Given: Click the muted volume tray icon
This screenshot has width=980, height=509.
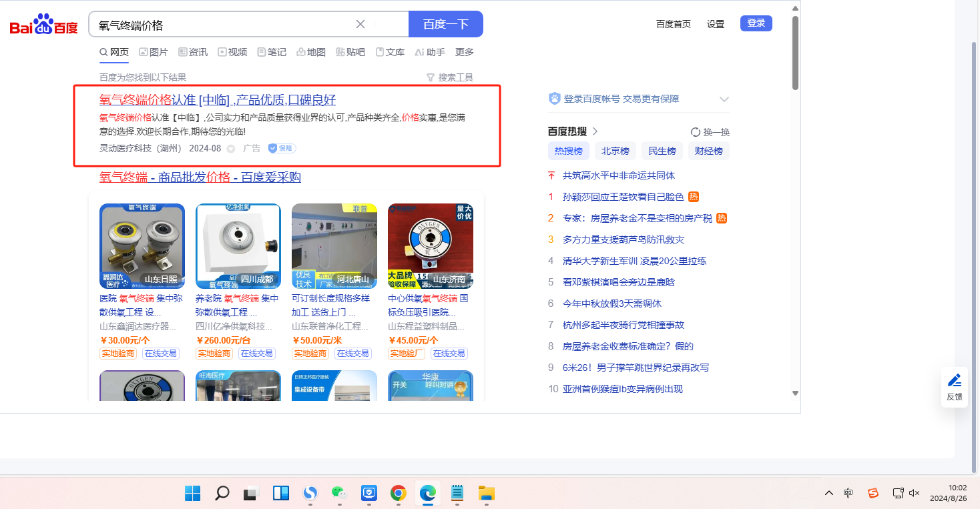Looking at the screenshot, I should tap(915, 493).
